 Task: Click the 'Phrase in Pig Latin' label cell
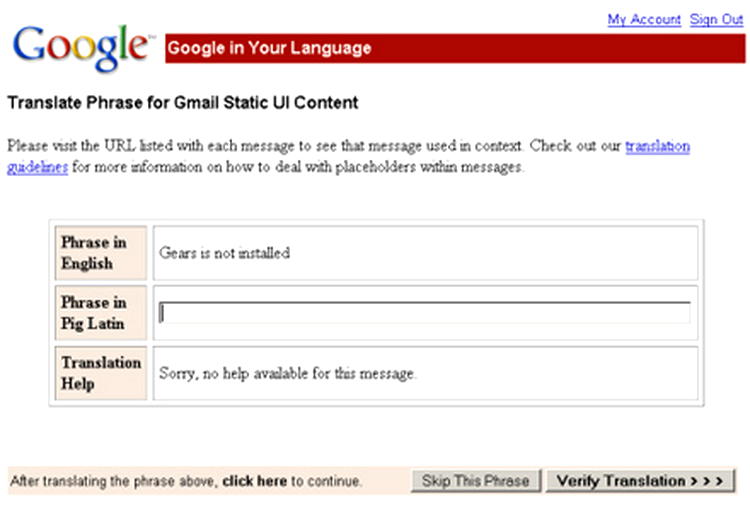point(101,313)
